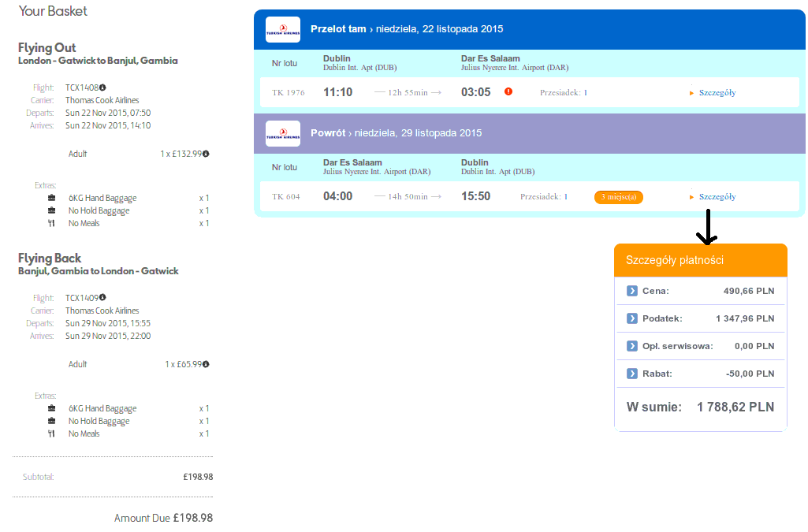Open Szczegóły link for flight TK 1976
Viewport: 808px width, 532px height.
[717, 93]
